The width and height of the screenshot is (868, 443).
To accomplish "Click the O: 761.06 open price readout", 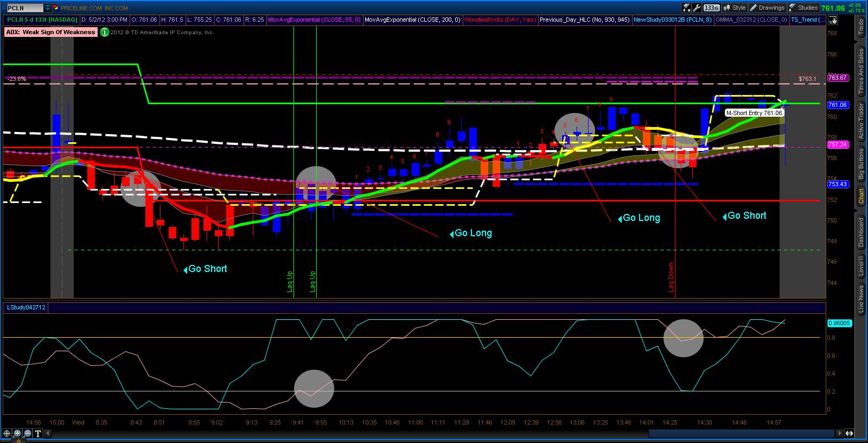I will click(144, 20).
